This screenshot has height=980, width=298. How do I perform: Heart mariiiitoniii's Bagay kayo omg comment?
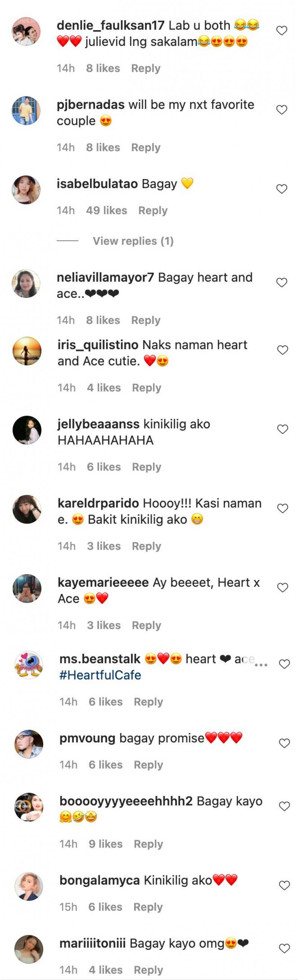tap(284, 948)
